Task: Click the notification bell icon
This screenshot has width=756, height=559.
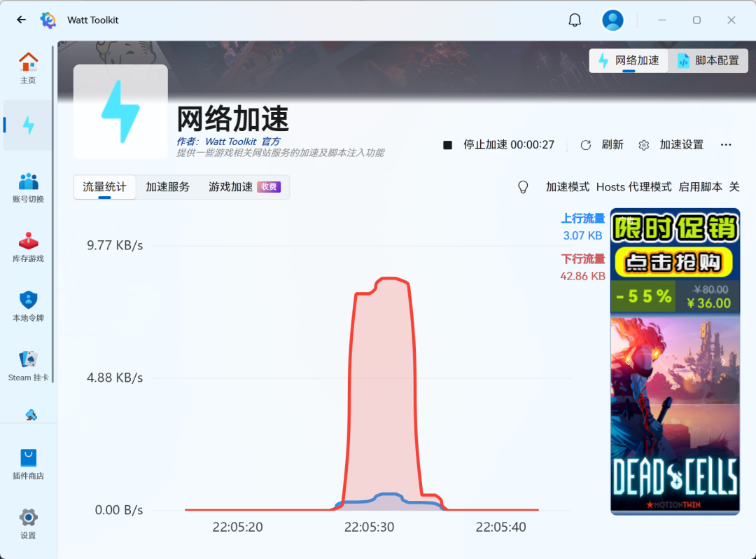Action: 575,20
